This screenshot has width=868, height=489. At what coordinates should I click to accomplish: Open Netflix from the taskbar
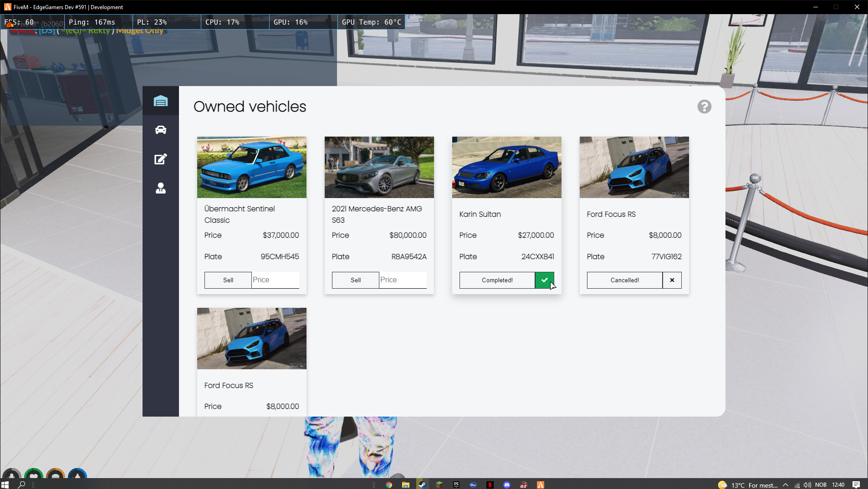click(490, 484)
